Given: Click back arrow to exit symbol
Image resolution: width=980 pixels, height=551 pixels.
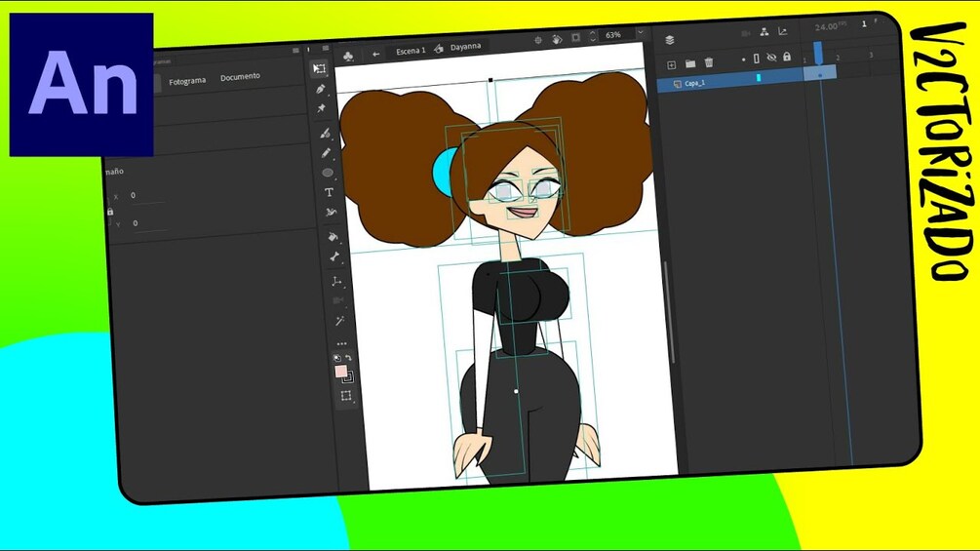Looking at the screenshot, I should click(375, 54).
